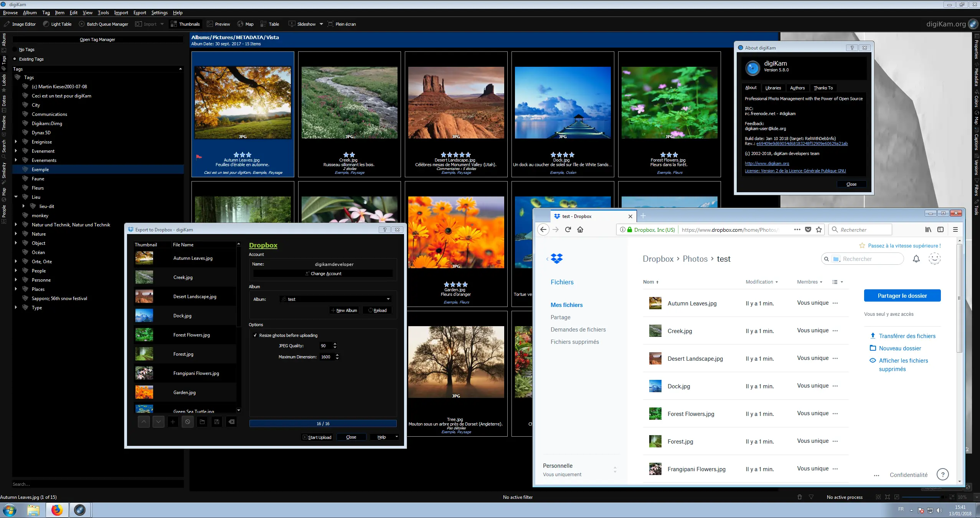
Task: Switch to Thanks To tab
Action: [823, 88]
